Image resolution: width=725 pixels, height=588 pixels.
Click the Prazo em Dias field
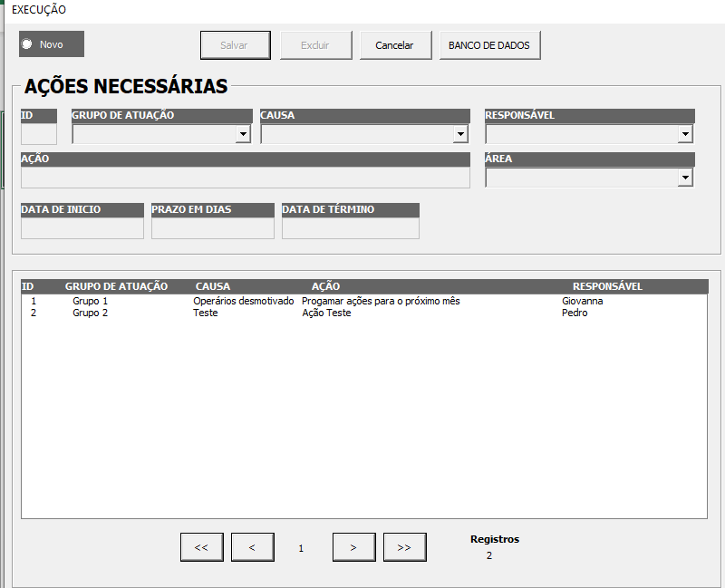(213, 228)
